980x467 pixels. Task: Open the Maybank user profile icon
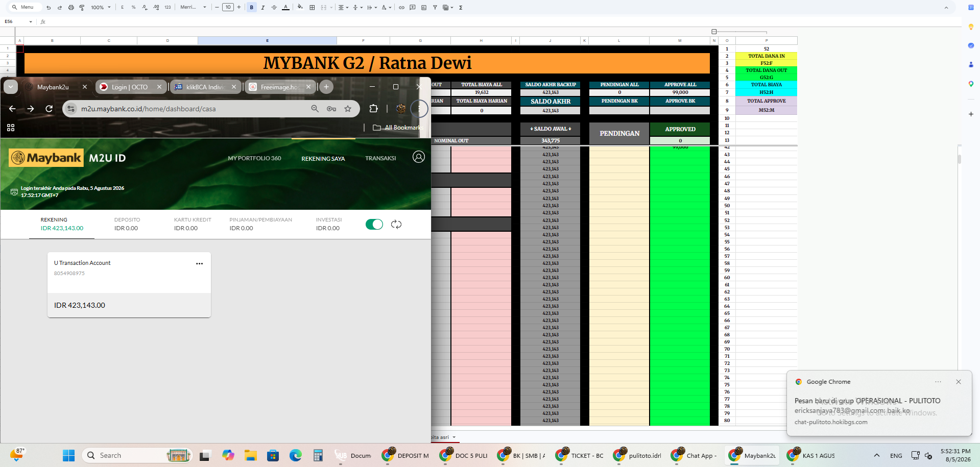pyautogui.click(x=419, y=157)
